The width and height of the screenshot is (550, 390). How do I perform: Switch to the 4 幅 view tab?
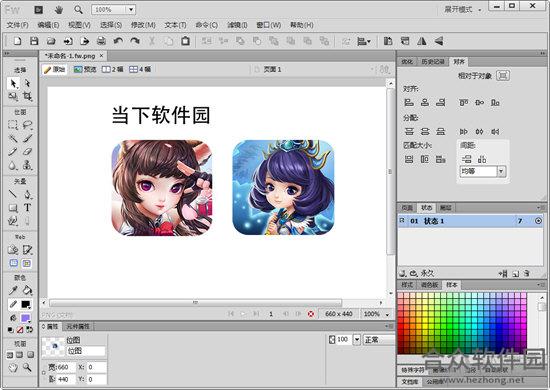coord(140,69)
